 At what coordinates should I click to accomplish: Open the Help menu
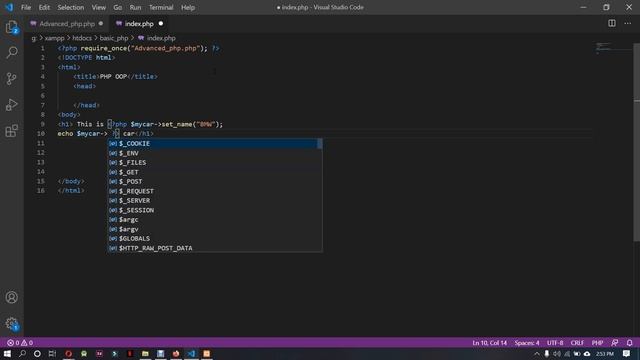[x=188, y=7]
